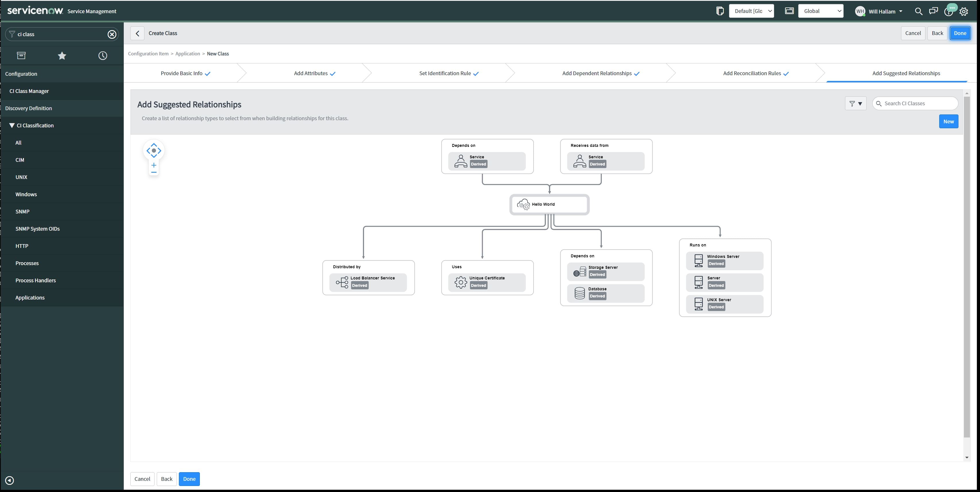The height and width of the screenshot is (492, 980).
Task: Open the Help icon in the header
Action: pyautogui.click(x=949, y=11)
